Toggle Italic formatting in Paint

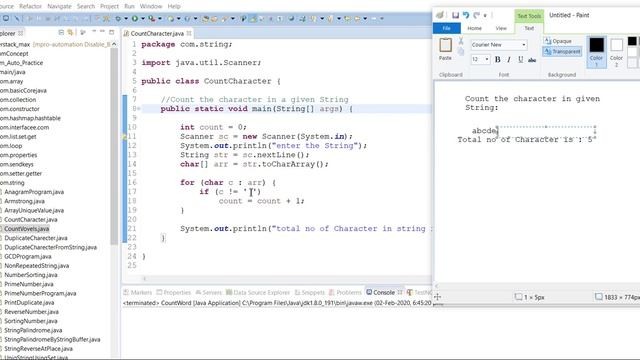tap(509, 60)
